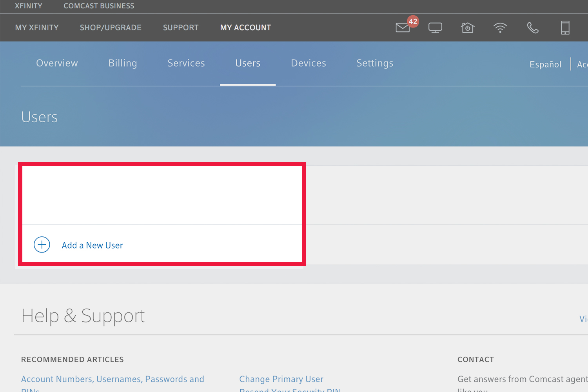Click Add a New User link
Image resolution: width=588 pixels, height=392 pixels.
tap(92, 245)
